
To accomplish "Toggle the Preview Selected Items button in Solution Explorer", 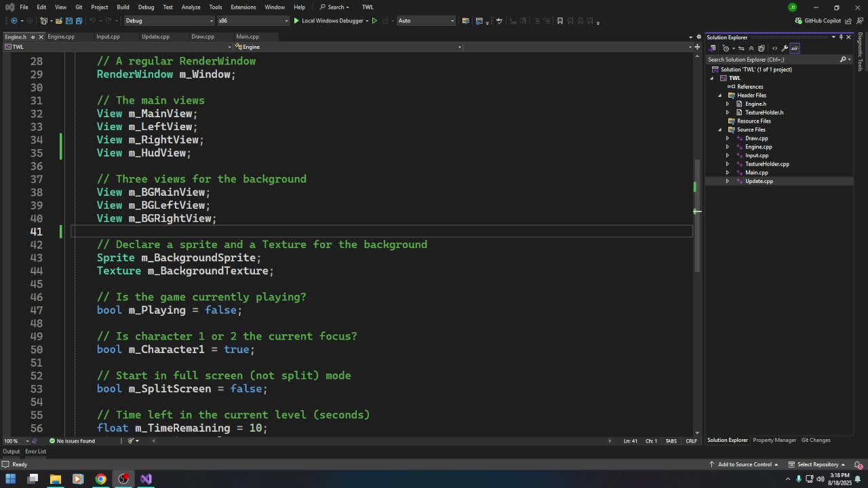I will pyautogui.click(x=795, y=48).
